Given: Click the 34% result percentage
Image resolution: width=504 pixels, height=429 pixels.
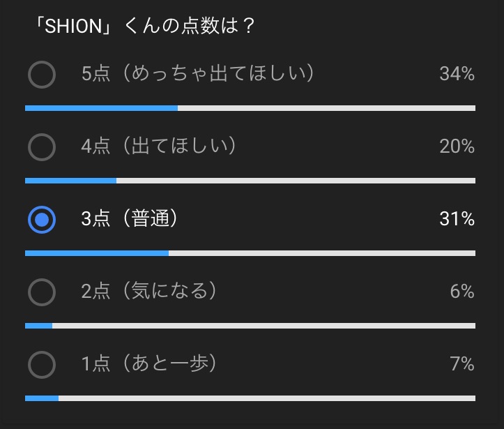Looking at the screenshot, I should [457, 74].
